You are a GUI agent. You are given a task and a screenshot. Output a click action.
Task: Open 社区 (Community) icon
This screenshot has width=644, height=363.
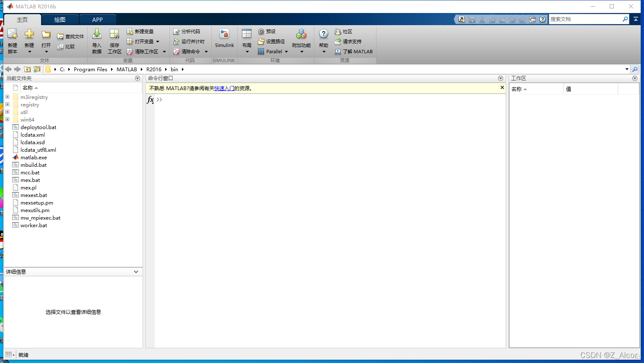click(338, 31)
